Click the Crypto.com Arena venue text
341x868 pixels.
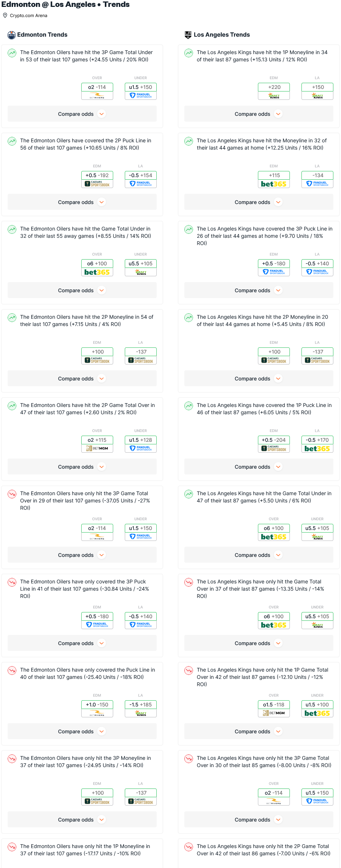(29, 16)
